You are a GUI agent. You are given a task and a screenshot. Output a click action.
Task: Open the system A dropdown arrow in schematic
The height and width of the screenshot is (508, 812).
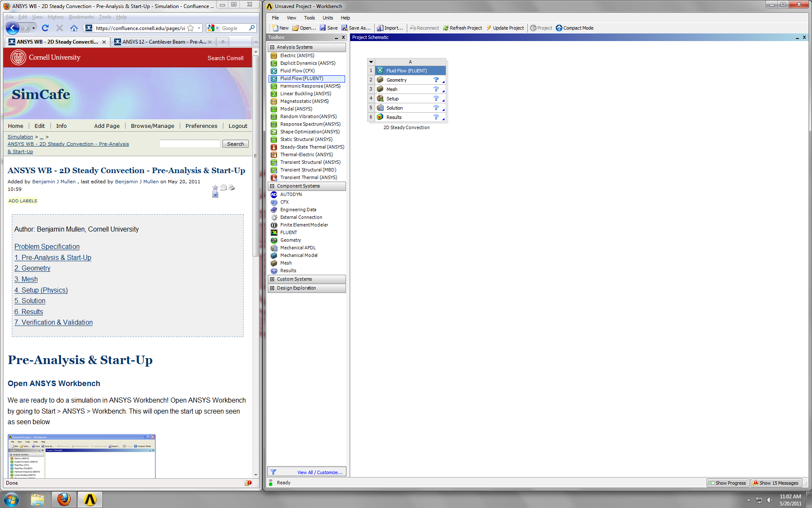pos(371,62)
